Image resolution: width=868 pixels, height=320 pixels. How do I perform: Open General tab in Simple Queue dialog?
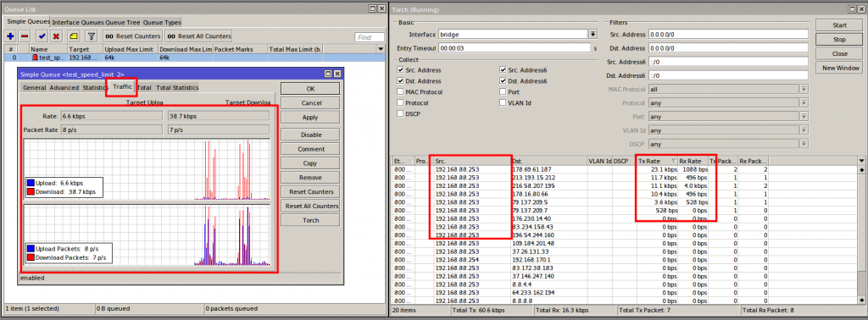click(34, 88)
